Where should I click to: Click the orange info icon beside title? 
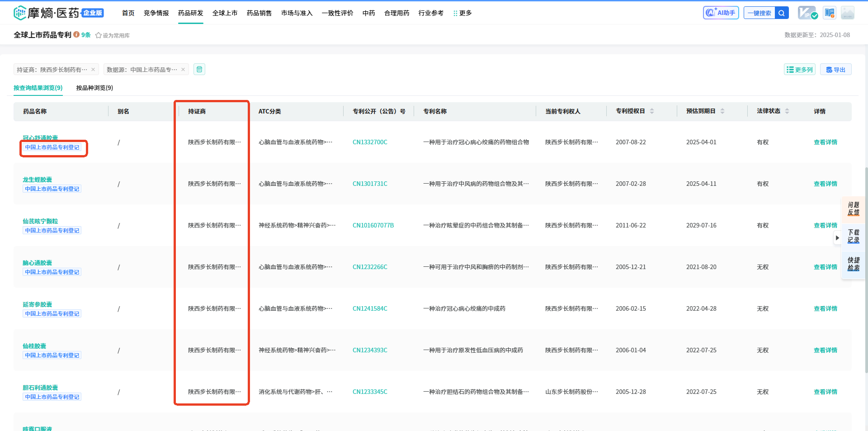(76, 34)
